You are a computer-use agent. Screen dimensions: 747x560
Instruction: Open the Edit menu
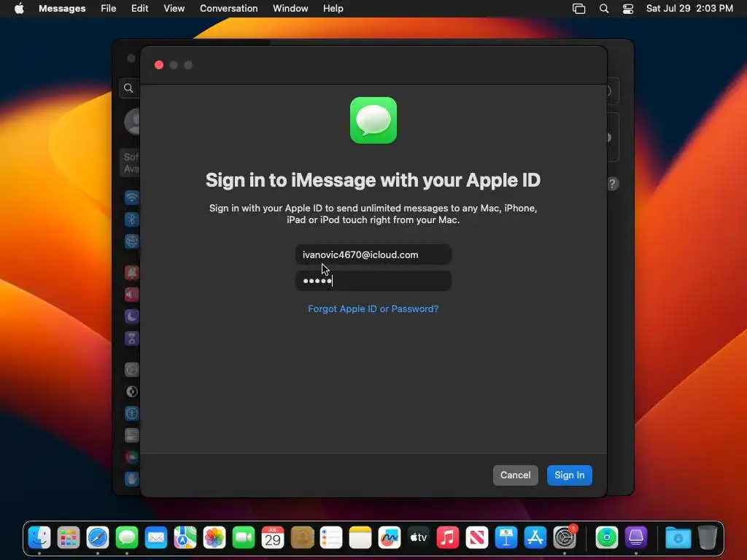139,9
